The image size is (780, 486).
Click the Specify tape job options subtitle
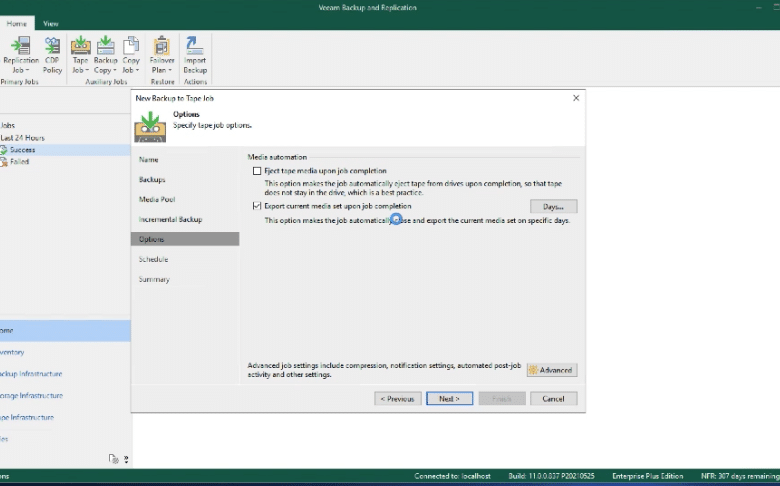[x=212, y=125]
